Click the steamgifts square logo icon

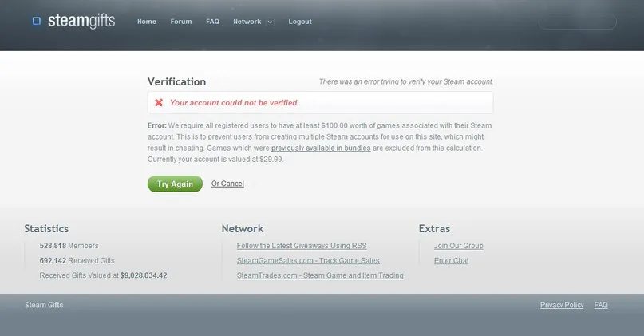click(x=37, y=21)
